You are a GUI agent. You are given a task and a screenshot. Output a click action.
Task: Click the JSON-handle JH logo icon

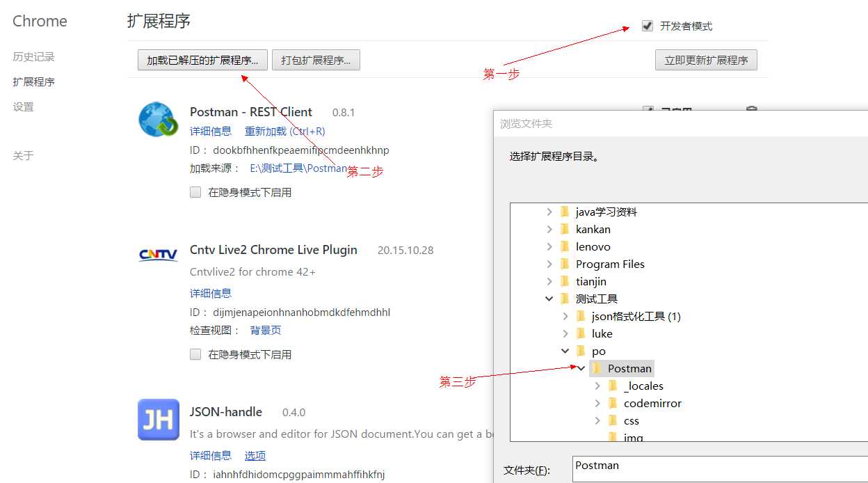[159, 420]
